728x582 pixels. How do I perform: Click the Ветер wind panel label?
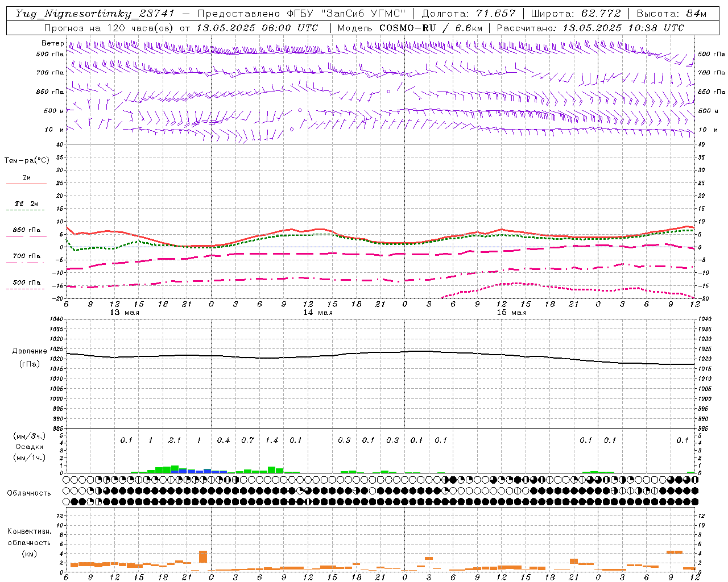52,43
